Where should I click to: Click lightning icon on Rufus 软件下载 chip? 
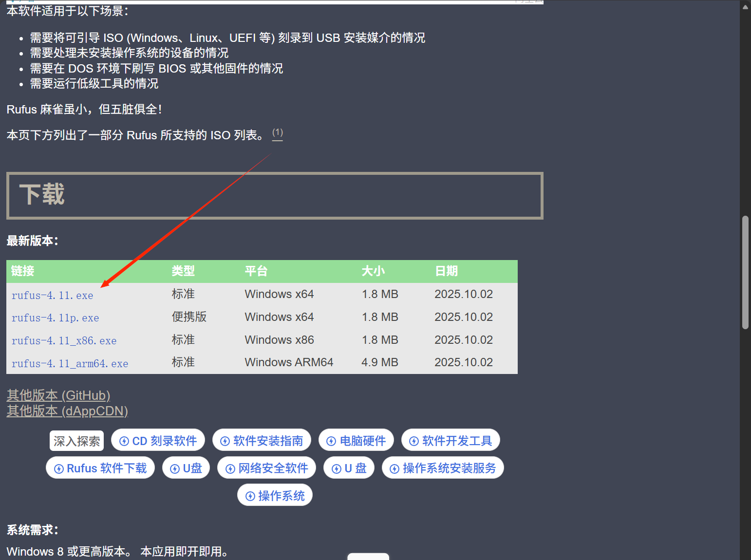pos(59,469)
